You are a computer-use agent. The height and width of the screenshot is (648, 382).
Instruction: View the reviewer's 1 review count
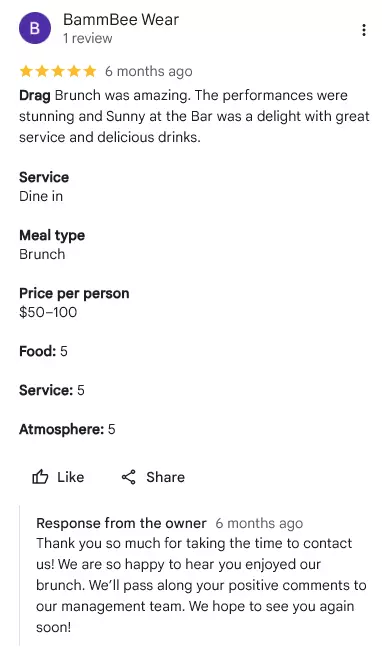(x=88, y=38)
